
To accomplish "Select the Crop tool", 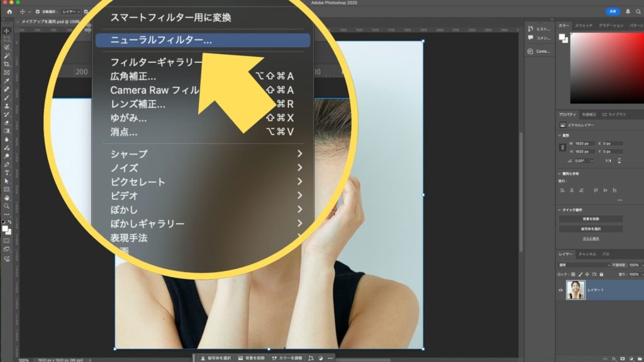I will coord(7,64).
